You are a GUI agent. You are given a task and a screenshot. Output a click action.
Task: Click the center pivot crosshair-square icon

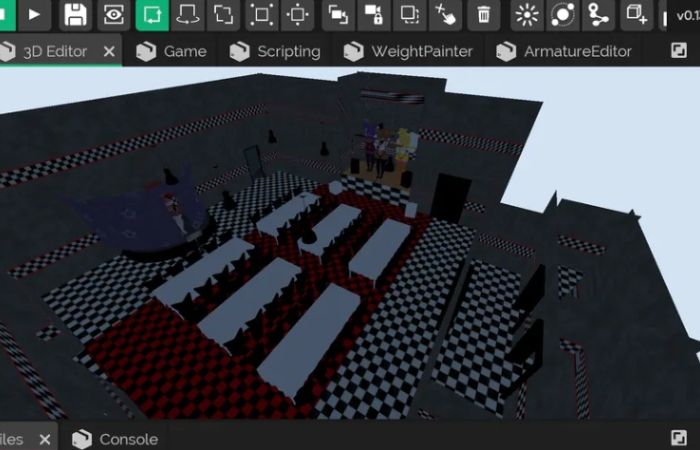point(298,15)
